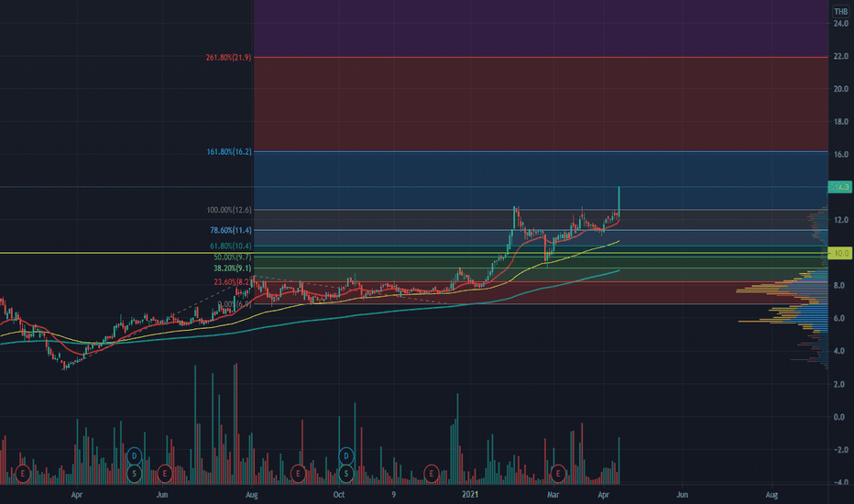Select the 161.80%(16.2) Fibonacci label
This screenshot has width=854, height=504.
tap(229, 151)
